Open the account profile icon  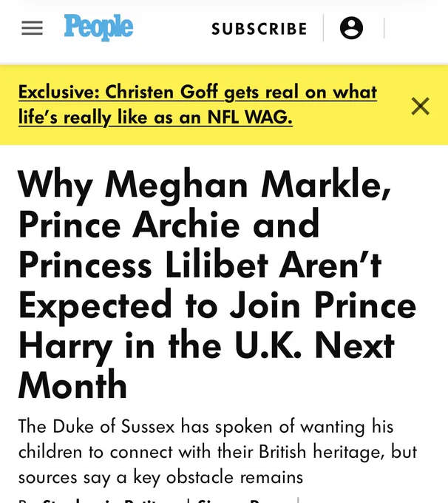pyautogui.click(x=351, y=28)
